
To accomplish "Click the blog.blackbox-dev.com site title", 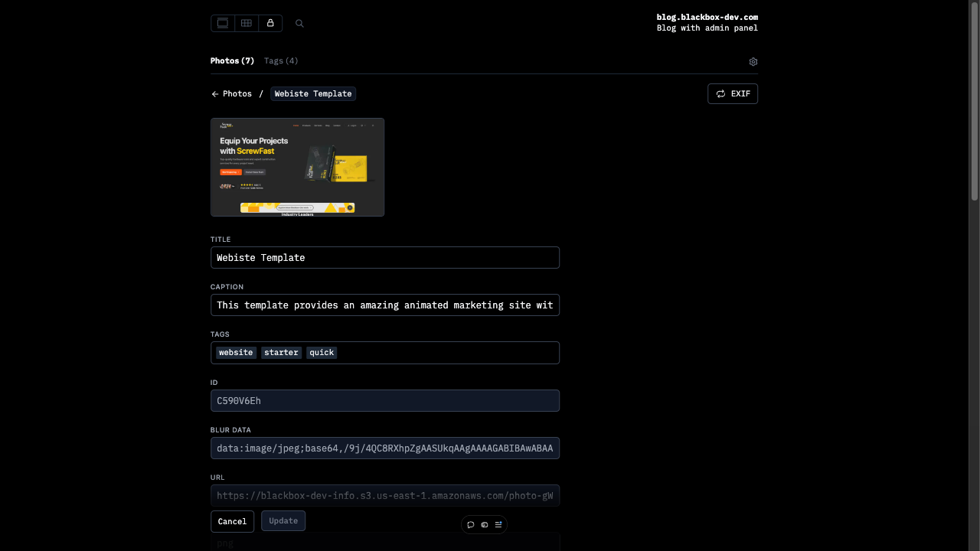I will coord(707,17).
